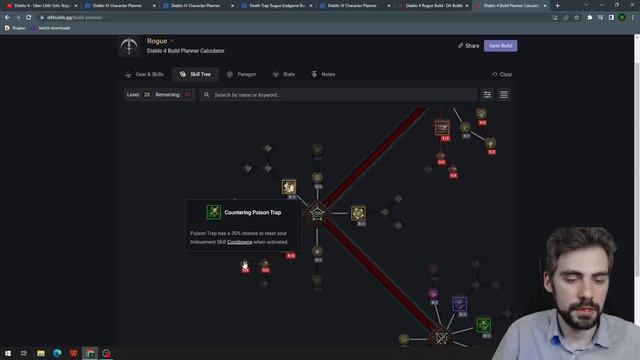Open the skill tree filter settings icon
640x360 pixels.
(487, 95)
